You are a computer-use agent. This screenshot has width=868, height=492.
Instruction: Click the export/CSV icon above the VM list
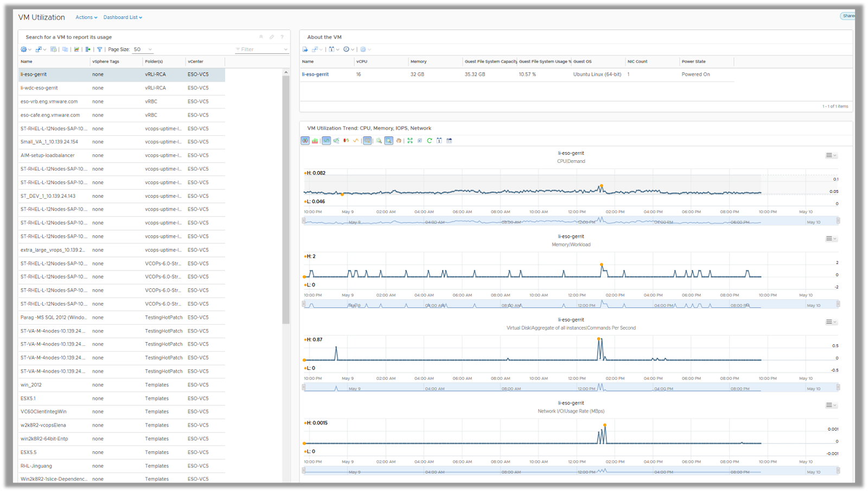(88, 49)
